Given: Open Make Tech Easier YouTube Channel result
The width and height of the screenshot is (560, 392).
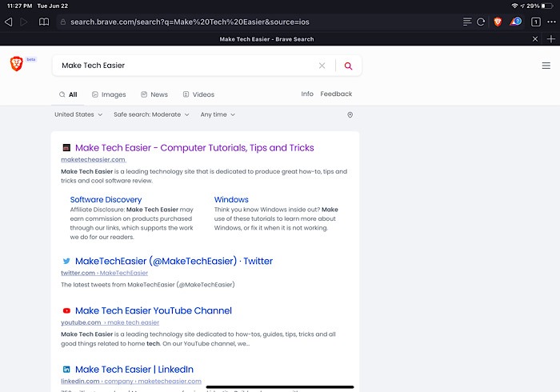Looking at the screenshot, I should click(x=154, y=310).
